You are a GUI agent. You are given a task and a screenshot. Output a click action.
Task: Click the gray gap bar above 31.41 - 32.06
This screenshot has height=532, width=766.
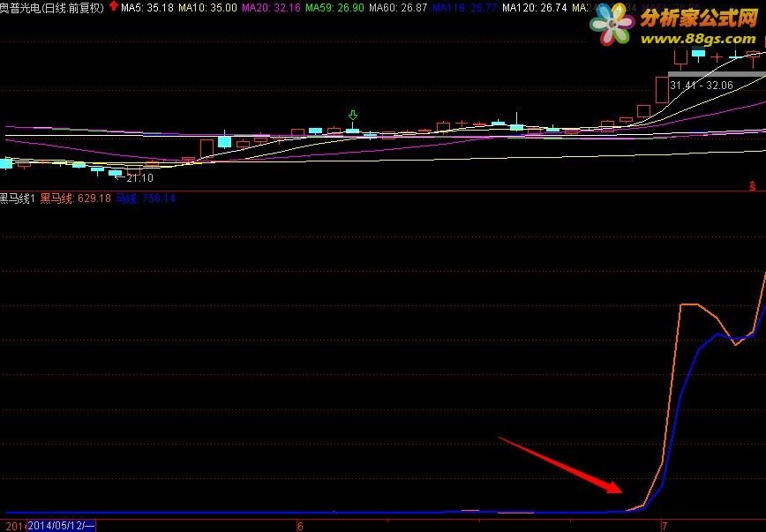pos(717,74)
